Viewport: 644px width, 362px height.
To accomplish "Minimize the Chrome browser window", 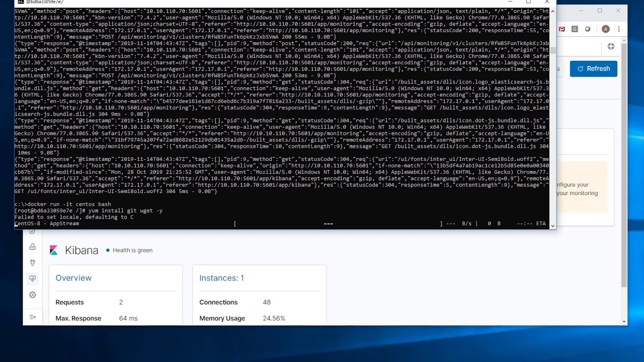I will [x=581, y=11].
